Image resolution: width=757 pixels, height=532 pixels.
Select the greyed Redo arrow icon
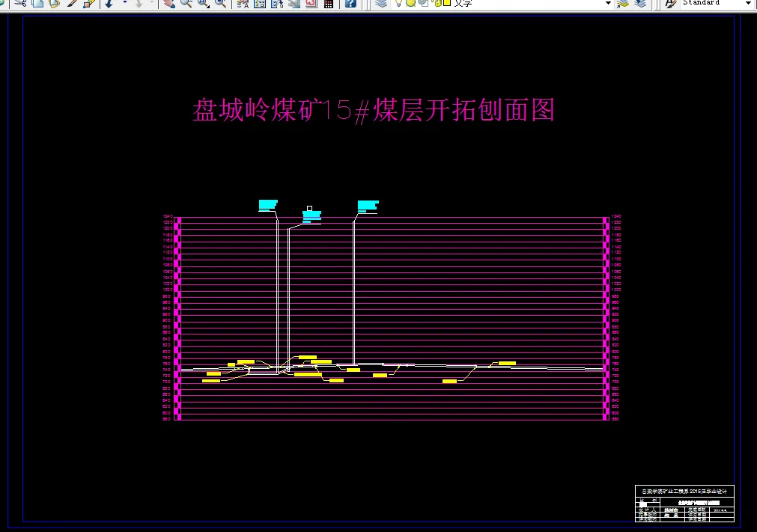tap(139, 3)
